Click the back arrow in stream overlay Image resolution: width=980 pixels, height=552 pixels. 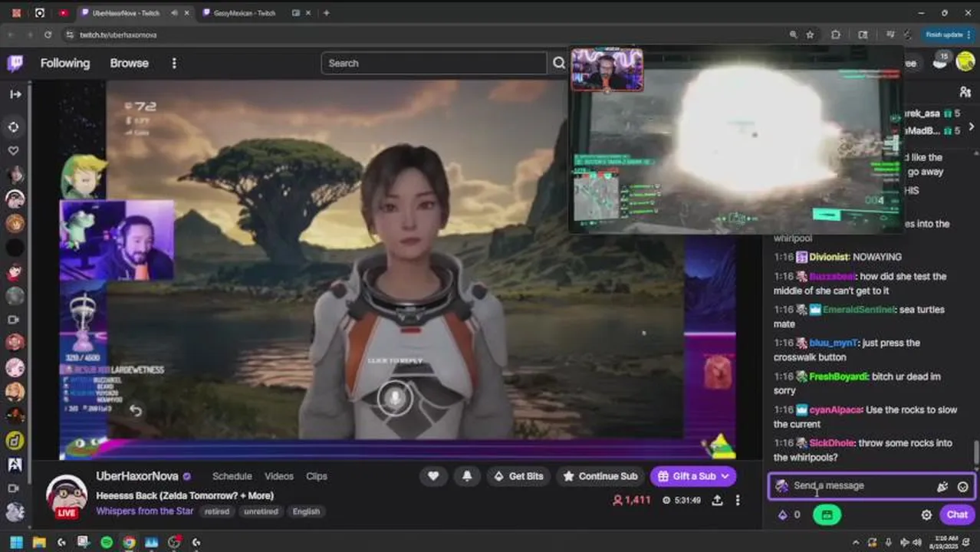(x=136, y=410)
